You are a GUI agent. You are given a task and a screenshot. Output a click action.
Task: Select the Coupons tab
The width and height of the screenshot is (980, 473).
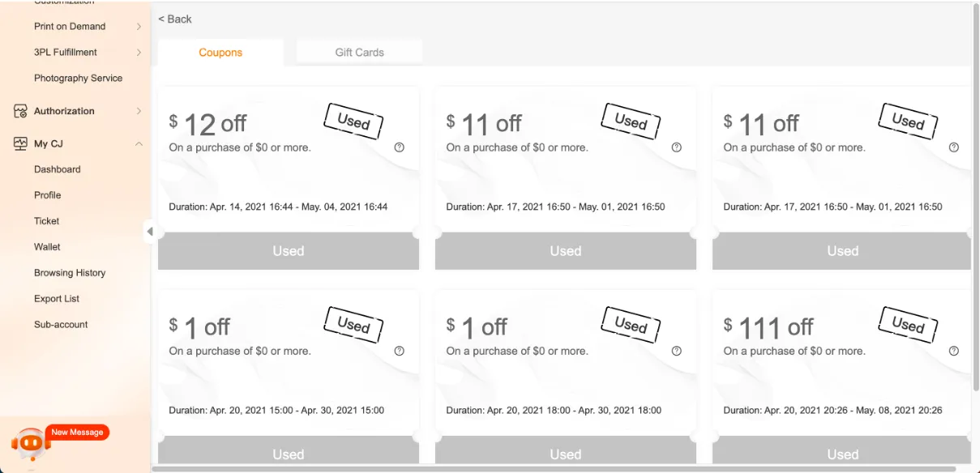coord(220,53)
